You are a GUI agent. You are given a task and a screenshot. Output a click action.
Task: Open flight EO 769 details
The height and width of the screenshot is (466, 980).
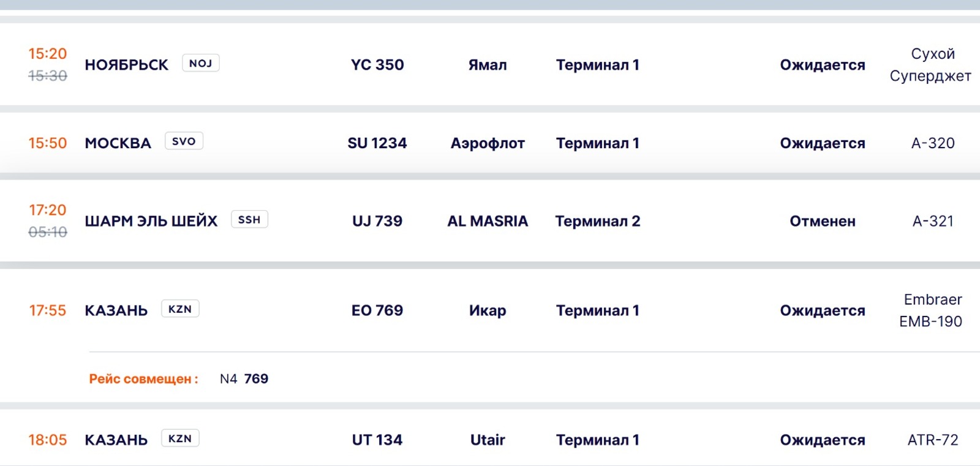pos(377,310)
